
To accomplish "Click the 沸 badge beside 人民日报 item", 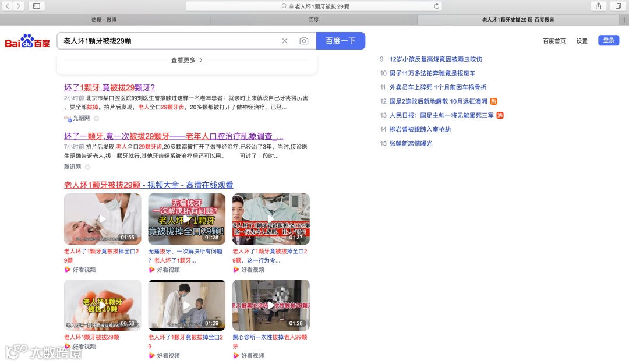I will [500, 115].
